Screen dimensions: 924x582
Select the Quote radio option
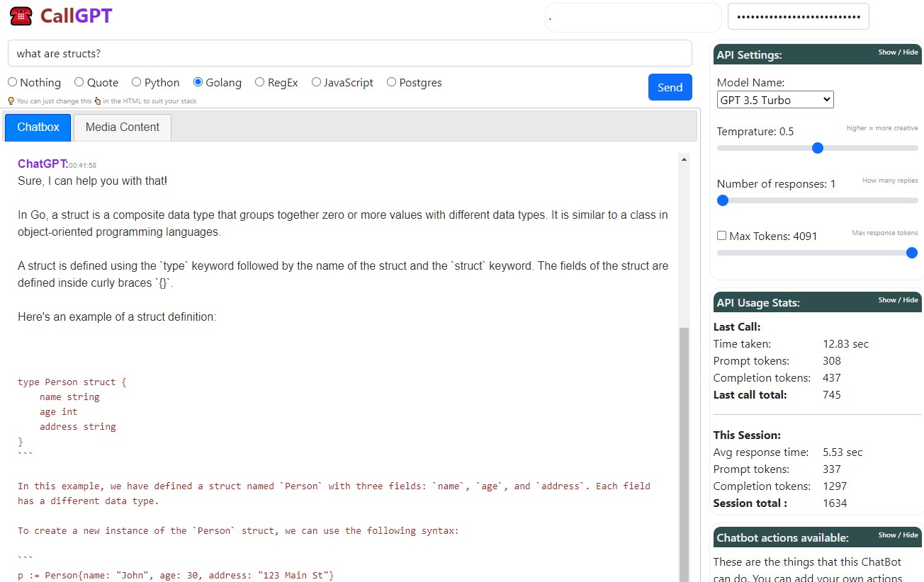(79, 82)
